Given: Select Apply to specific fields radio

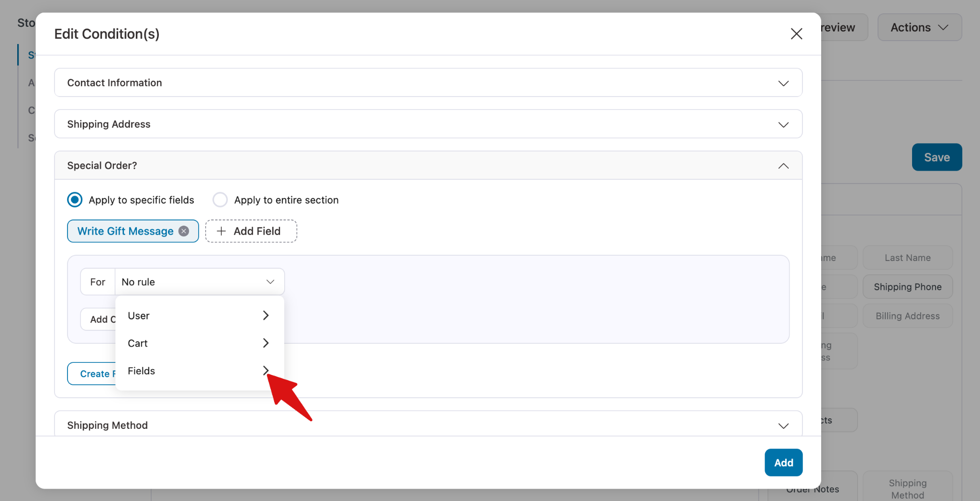Looking at the screenshot, I should coord(75,200).
